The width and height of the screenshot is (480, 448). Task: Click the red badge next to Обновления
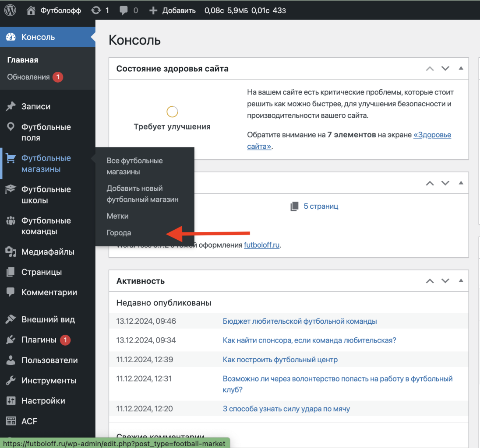(58, 77)
